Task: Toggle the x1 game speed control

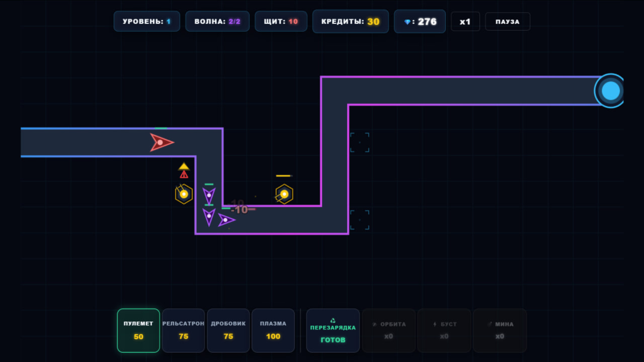Action: click(x=465, y=21)
